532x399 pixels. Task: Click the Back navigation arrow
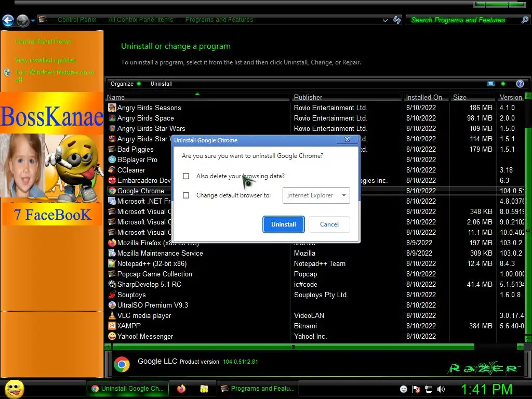click(x=8, y=20)
